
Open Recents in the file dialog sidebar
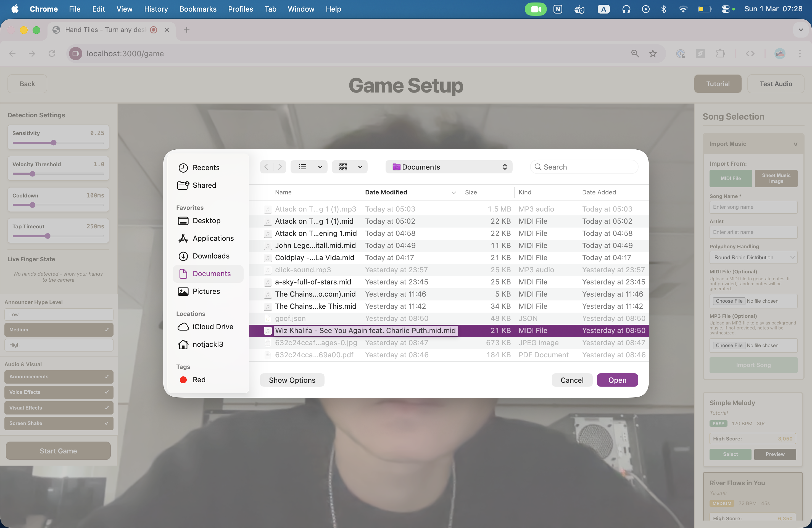pos(206,167)
